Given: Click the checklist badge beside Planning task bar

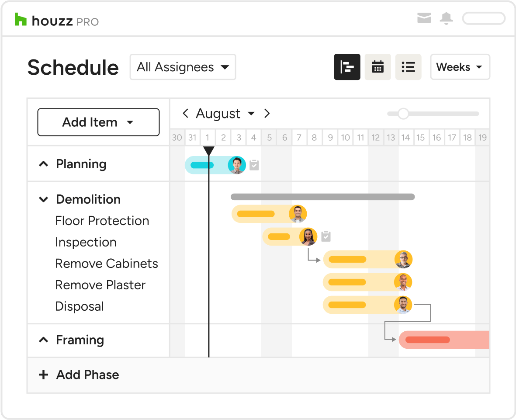Looking at the screenshot, I should pyautogui.click(x=254, y=165).
